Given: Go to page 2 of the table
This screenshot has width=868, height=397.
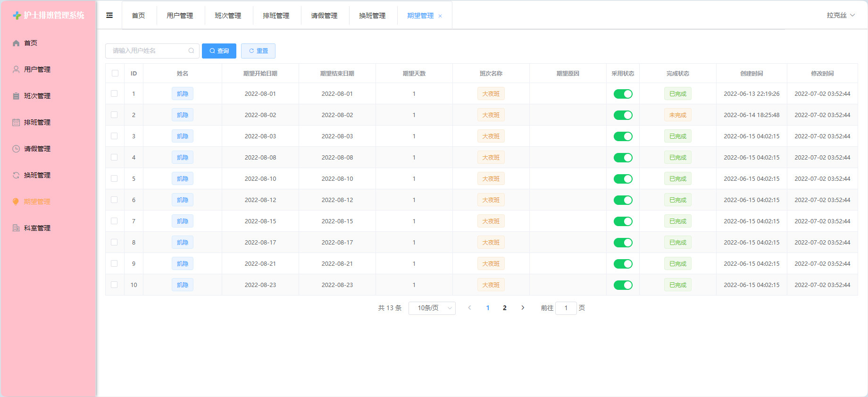Looking at the screenshot, I should [505, 308].
